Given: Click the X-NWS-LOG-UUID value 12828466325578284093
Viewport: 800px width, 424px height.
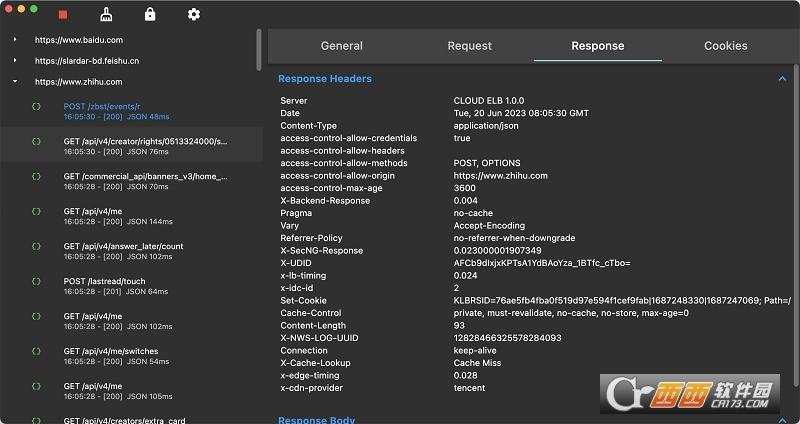Looking at the screenshot, I should [507, 338].
